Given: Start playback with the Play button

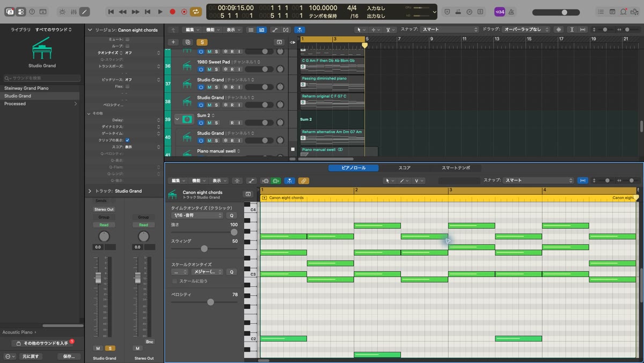Looking at the screenshot, I should tap(160, 11).
